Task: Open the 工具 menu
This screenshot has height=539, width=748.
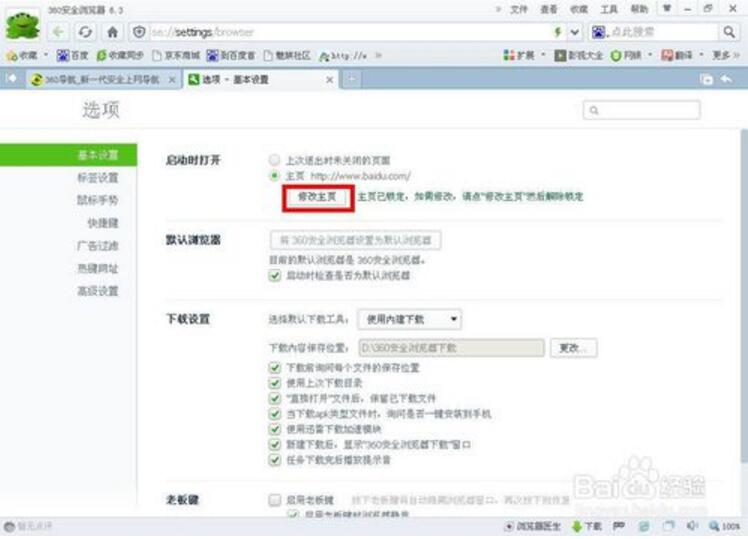Action: (609, 9)
